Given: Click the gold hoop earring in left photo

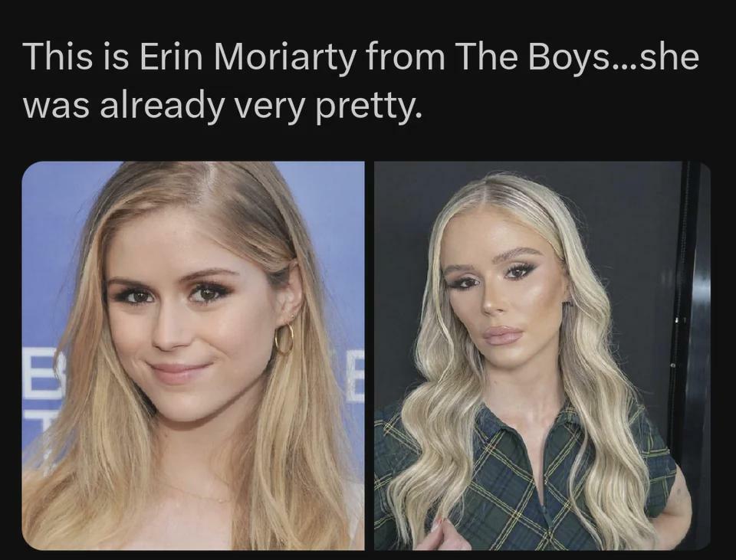Looking at the screenshot, I should pyautogui.click(x=284, y=339).
